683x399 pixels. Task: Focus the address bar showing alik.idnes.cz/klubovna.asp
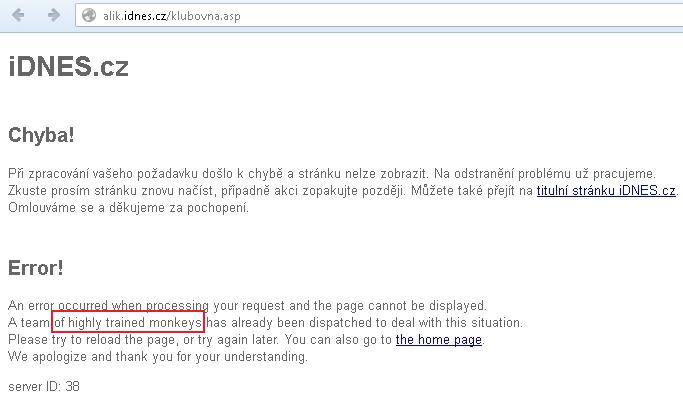(x=379, y=16)
